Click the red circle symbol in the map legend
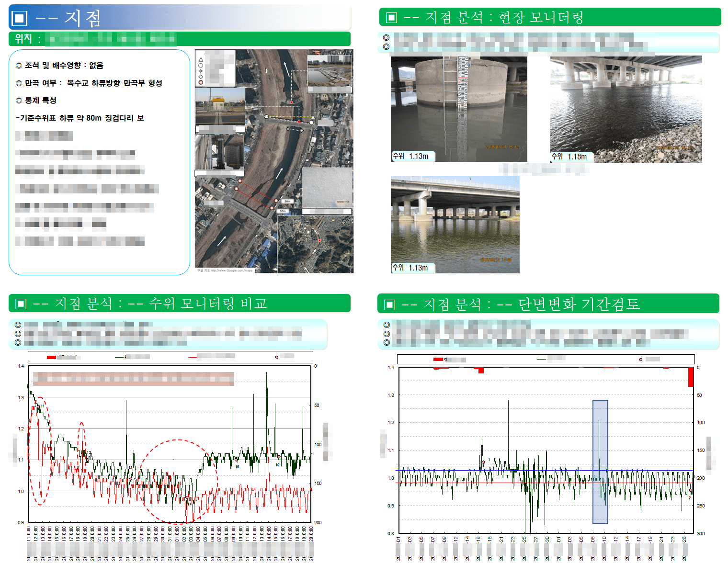 (x=201, y=82)
